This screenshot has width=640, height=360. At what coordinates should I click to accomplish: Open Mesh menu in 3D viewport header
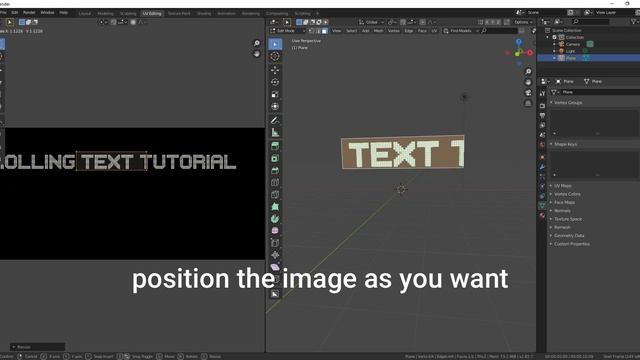point(378,31)
